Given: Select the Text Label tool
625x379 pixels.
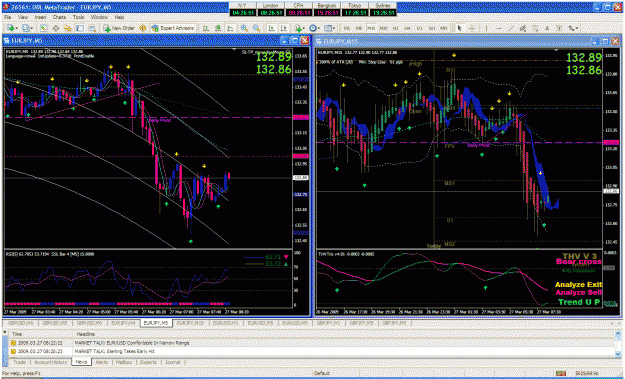Looking at the screenshot, I should pos(559,28).
